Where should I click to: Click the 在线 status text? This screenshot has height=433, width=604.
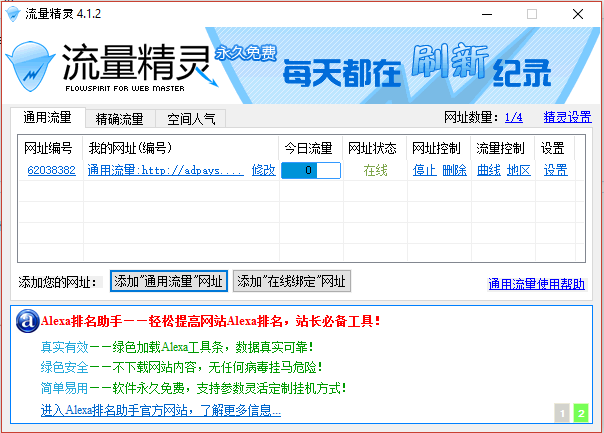[x=375, y=170]
